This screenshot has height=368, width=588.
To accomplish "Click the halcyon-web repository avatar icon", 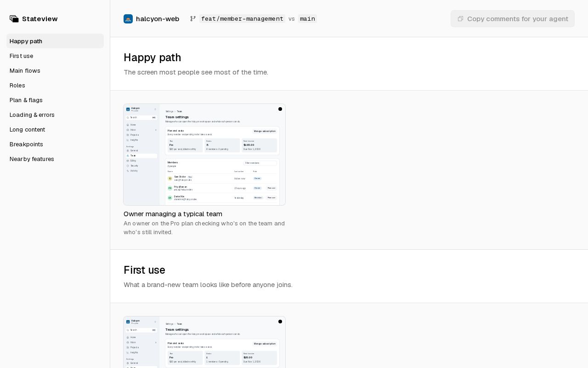I will click(128, 19).
